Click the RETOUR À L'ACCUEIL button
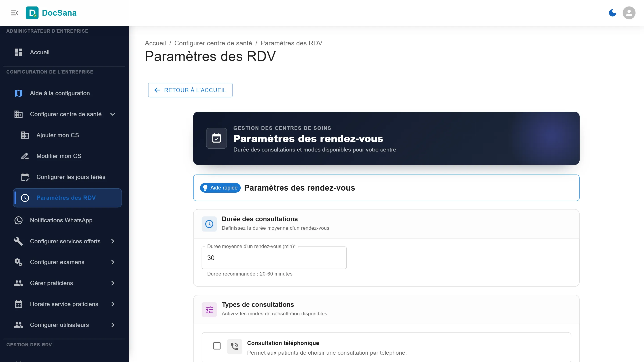The image size is (644, 362). click(x=190, y=90)
